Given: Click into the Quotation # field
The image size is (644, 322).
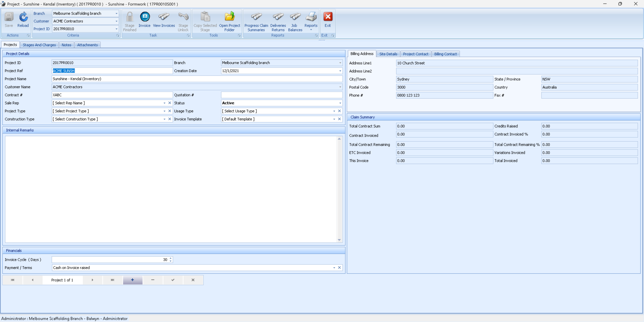Looking at the screenshot, I should (281, 95).
